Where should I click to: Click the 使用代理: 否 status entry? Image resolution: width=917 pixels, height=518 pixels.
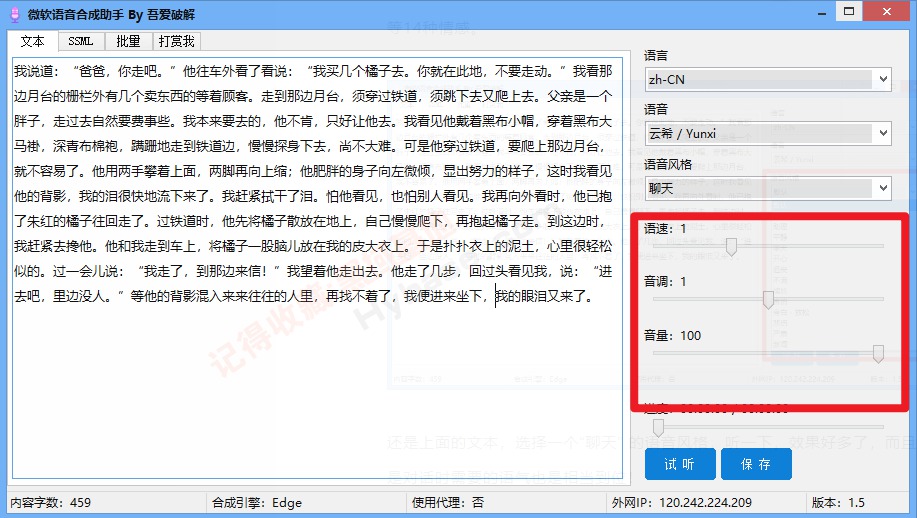coord(447,503)
